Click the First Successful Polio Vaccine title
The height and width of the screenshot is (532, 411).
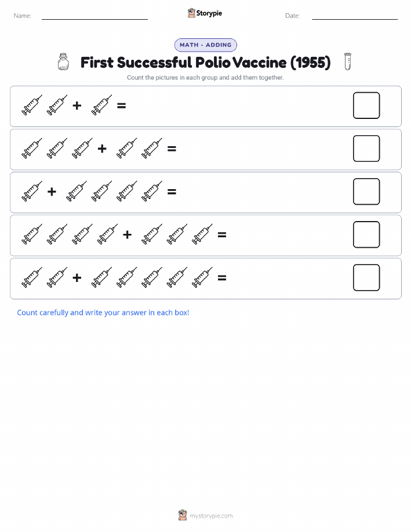(205, 63)
